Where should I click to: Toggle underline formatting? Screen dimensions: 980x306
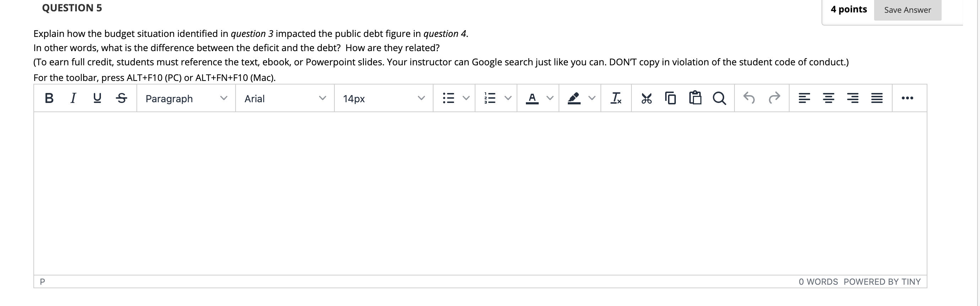[x=97, y=98]
